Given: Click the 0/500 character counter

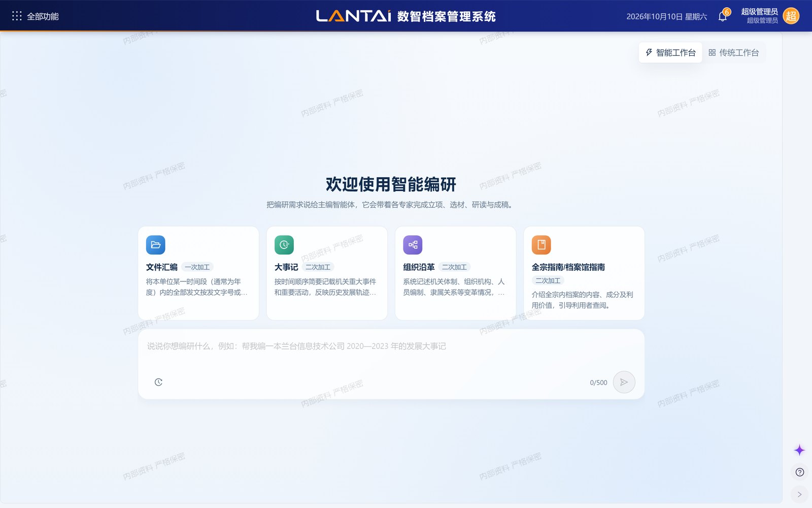Looking at the screenshot, I should (598, 383).
